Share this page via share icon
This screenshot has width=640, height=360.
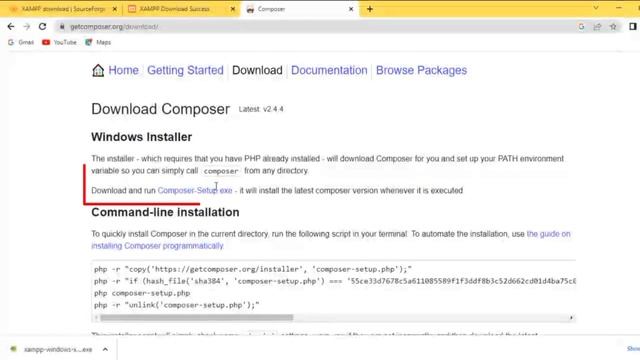[597, 27]
